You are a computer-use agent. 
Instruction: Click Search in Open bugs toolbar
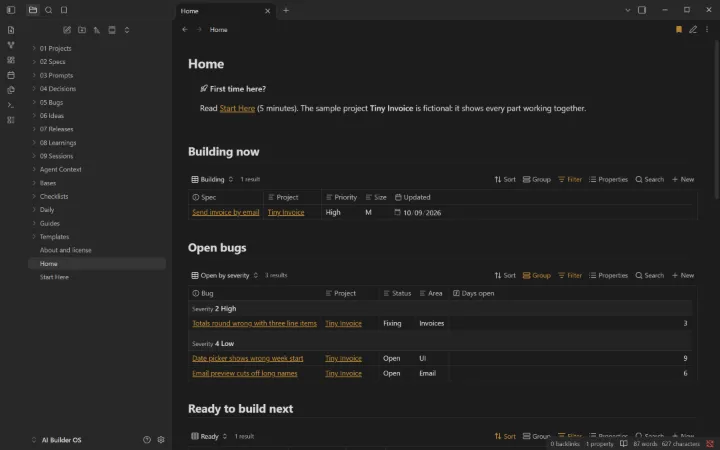tap(649, 275)
